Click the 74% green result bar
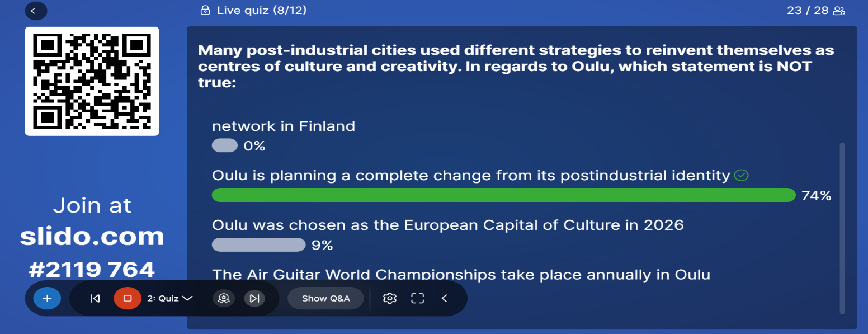Screen dimensions: 868x334 (x=503, y=195)
